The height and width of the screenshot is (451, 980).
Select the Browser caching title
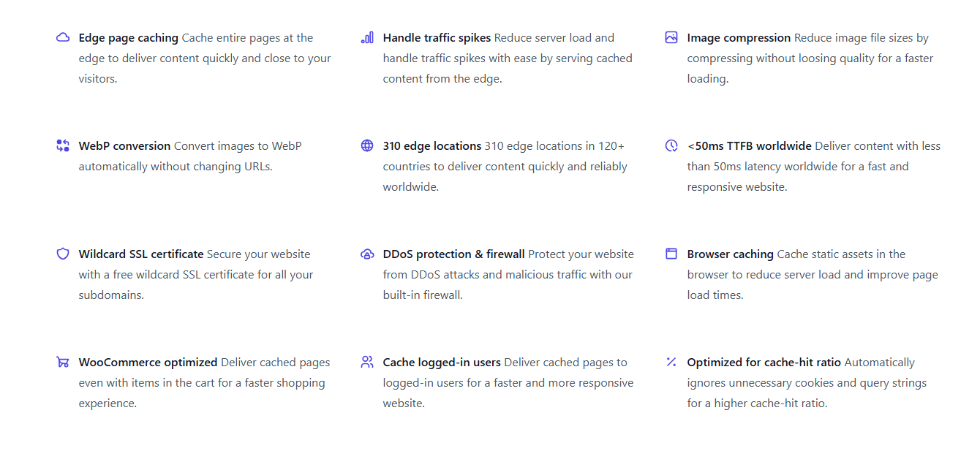pos(731,254)
